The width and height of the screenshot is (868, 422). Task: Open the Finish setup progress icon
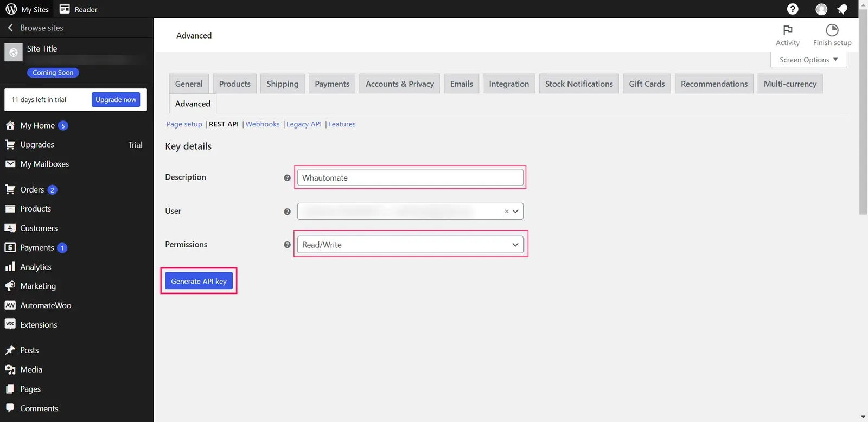(x=832, y=30)
